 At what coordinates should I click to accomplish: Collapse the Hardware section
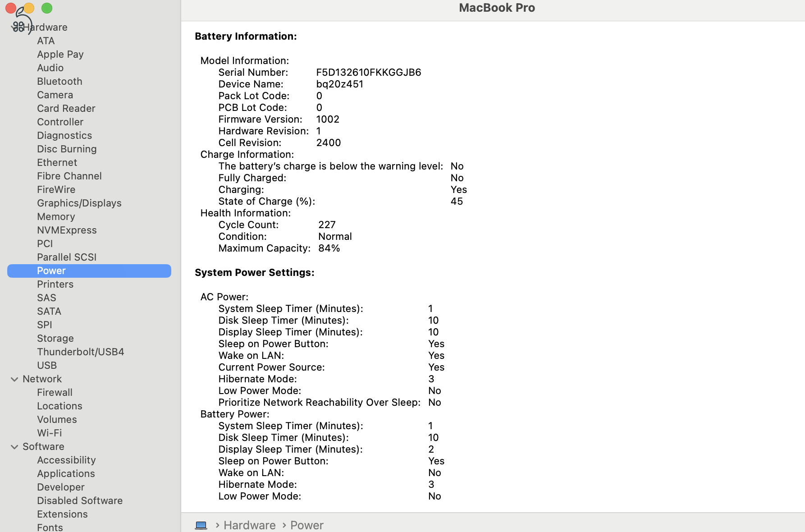coord(14,28)
